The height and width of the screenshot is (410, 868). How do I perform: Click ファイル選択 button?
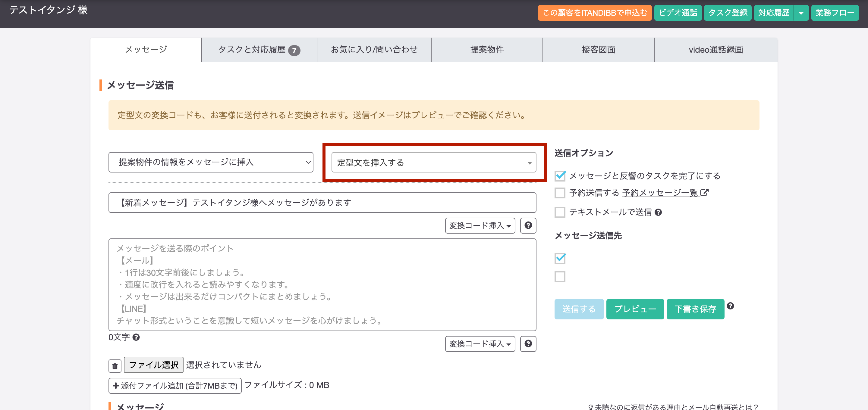pyautogui.click(x=154, y=365)
